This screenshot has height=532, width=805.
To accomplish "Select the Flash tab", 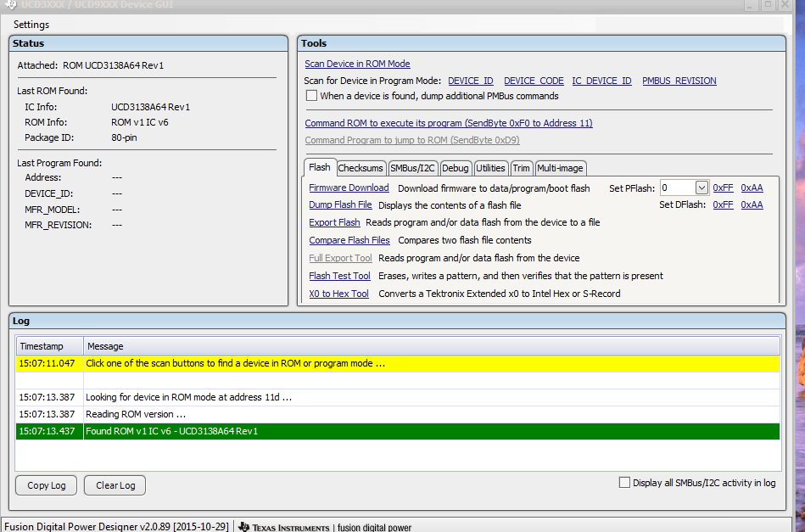I will pos(319,167).
